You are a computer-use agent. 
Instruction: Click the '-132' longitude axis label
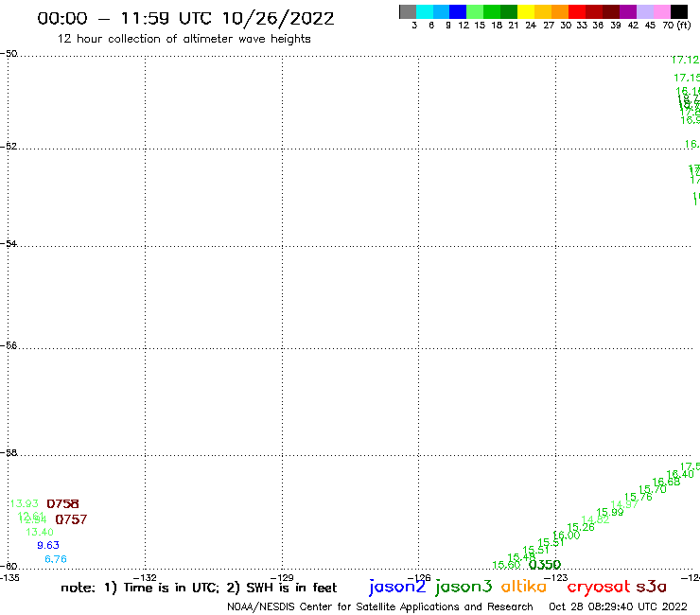click(x=145, y=577)
